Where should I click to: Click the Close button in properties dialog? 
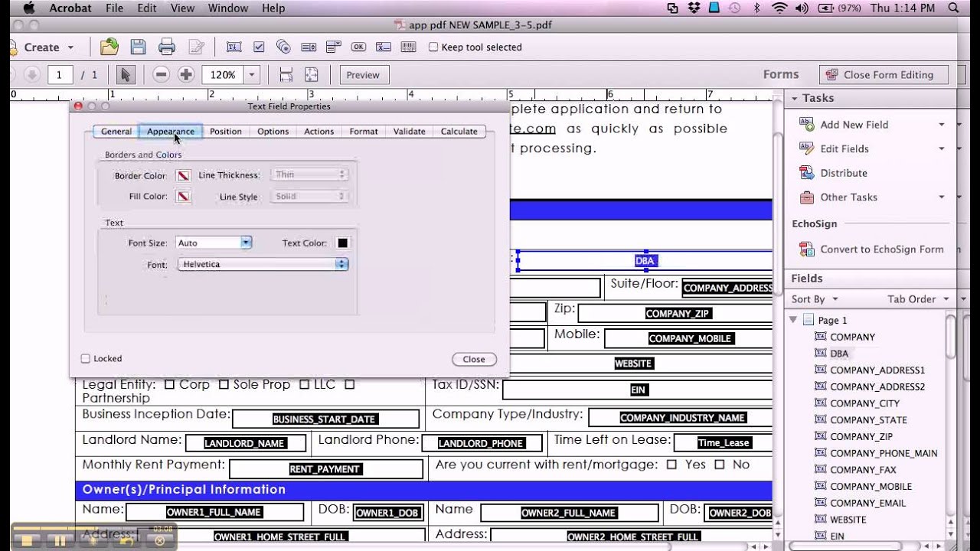[474, 359]
